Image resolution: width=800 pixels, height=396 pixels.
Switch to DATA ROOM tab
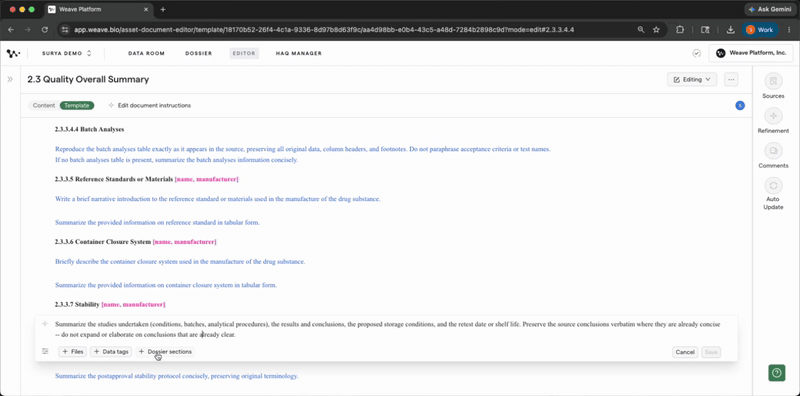(146, 53)
